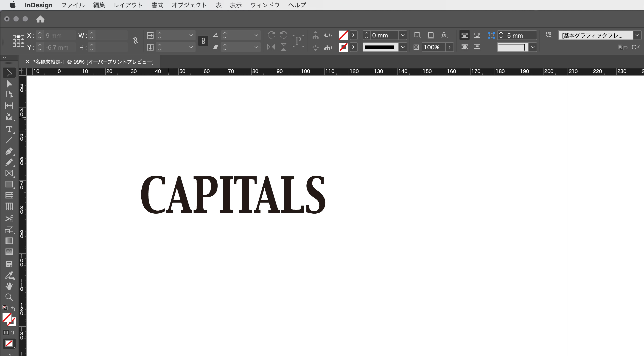Select the Type tool
Image resolution: width=644 pixels, height=356 pixels.
pyautogui.click(x=9, y=129)
